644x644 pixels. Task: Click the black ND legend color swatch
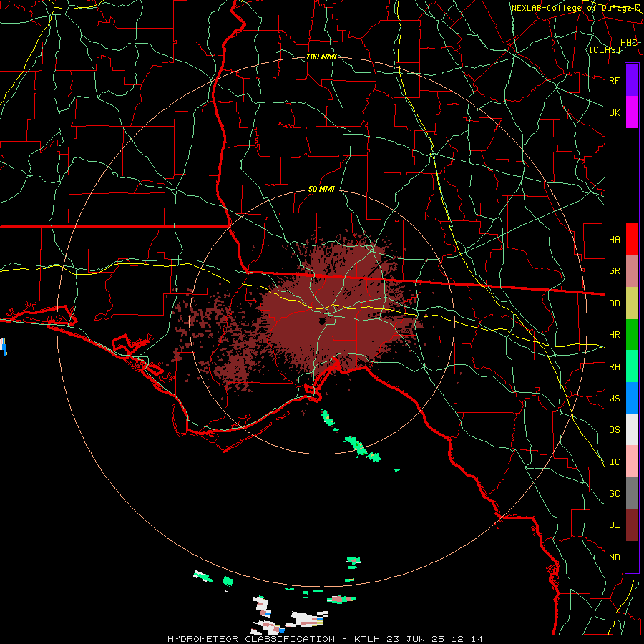632,557
